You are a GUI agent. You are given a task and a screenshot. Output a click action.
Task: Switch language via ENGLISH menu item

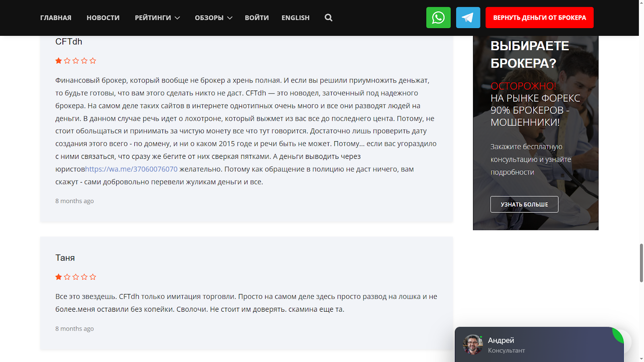tap(295, 18)
